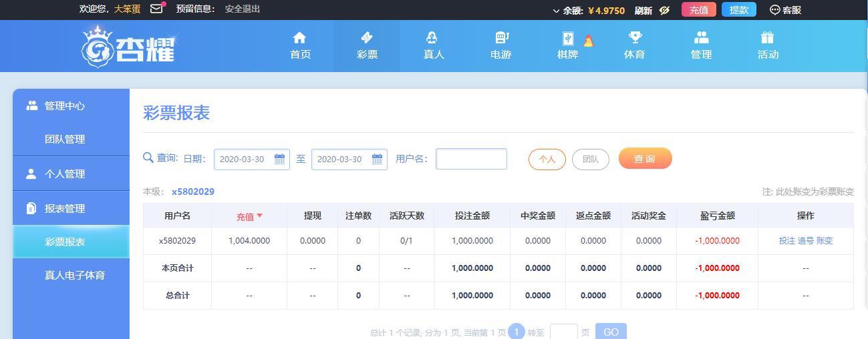Expand balance chevron next to 余额
The width and height of the screenshot is (868, 339).
click(556, 11)
